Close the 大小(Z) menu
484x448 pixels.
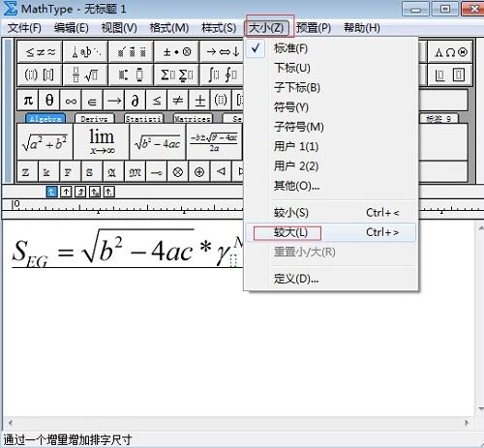(x=266, y=28)
